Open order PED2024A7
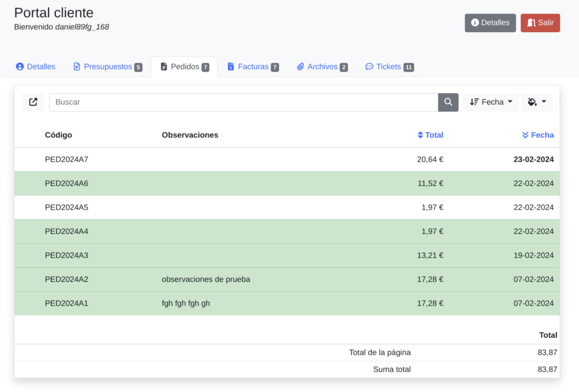Viewport: 579px width, 392px height. (67, 159)
